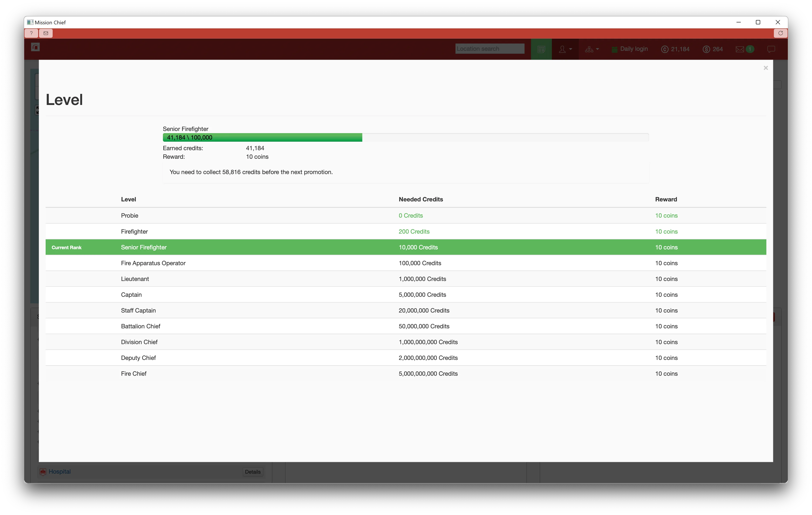Click the 1,000,000,000 Credits value
Viewport: 812px width, 515px height.
pyautogui.click(x=428, y=342)
